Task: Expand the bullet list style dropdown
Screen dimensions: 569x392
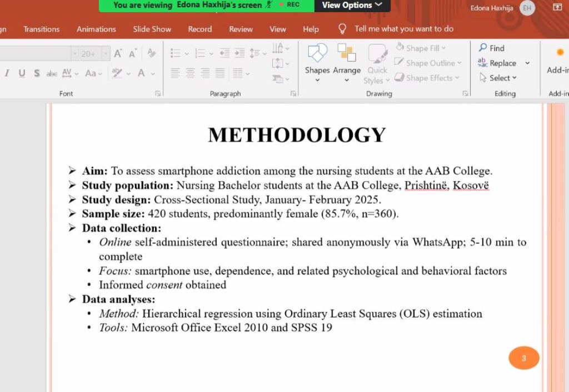Action: pos(187,54)
